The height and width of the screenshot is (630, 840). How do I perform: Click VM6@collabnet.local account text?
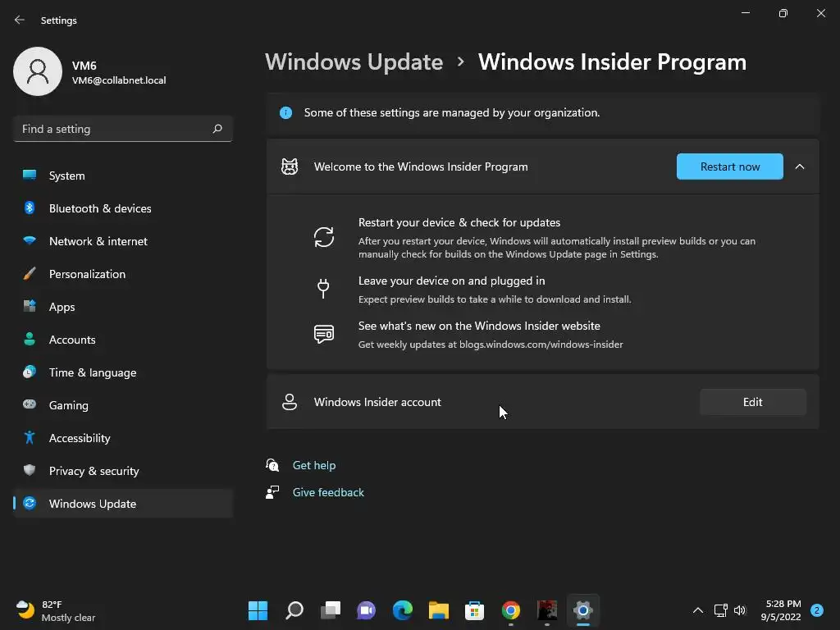coord(119,80)
